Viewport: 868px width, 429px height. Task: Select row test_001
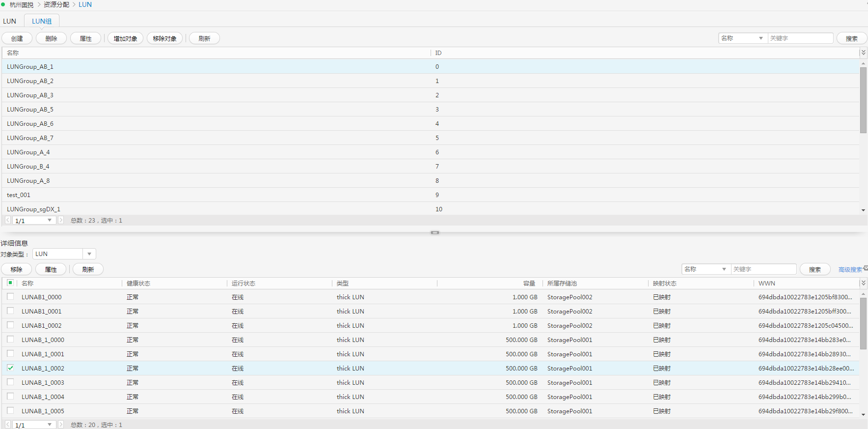[x=431, y=195]
